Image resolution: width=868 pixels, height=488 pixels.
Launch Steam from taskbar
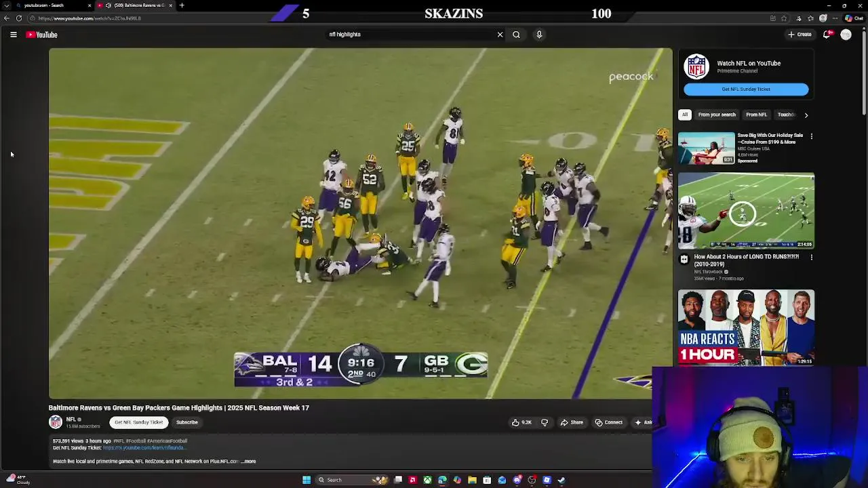click(561, 480)
